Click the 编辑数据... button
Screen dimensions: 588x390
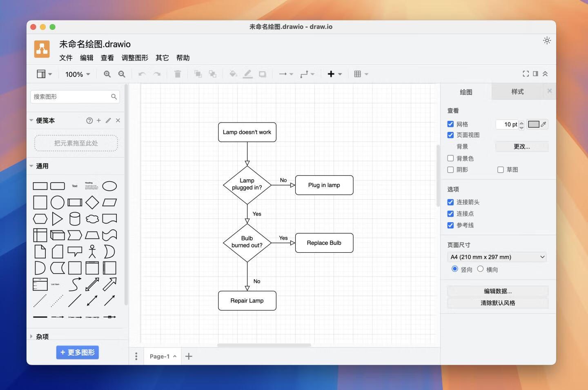(x=497, y=291)
